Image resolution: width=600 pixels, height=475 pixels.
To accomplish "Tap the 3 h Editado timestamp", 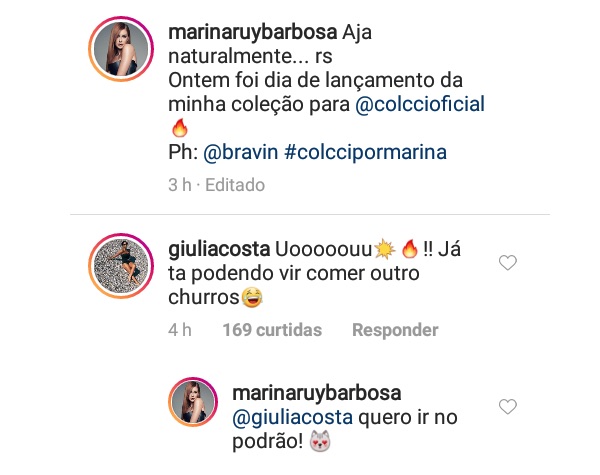I will tap(217, 185).
